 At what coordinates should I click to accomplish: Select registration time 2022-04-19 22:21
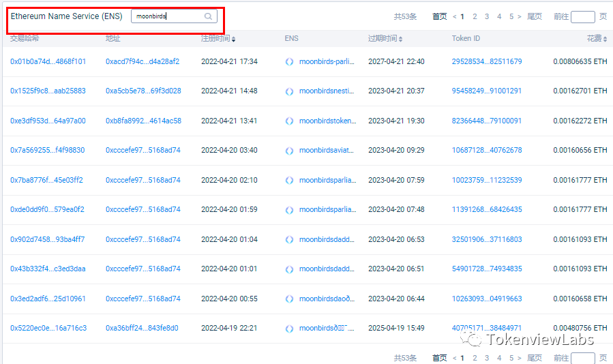tap(229, 328)
